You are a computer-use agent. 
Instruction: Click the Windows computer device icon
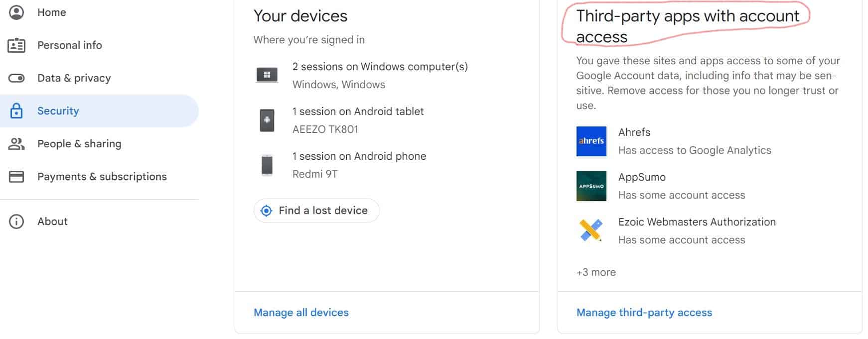(x=267, y=75)
